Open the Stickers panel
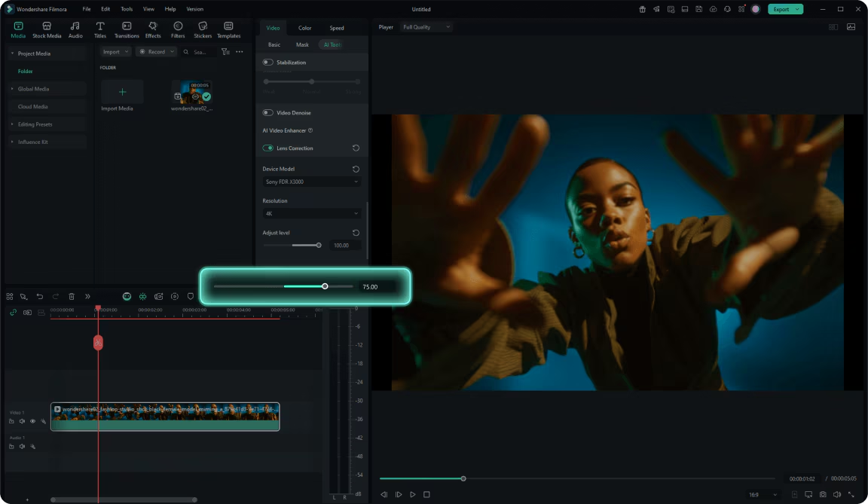This screenshot has width=868, height=504. coord(203,30)
